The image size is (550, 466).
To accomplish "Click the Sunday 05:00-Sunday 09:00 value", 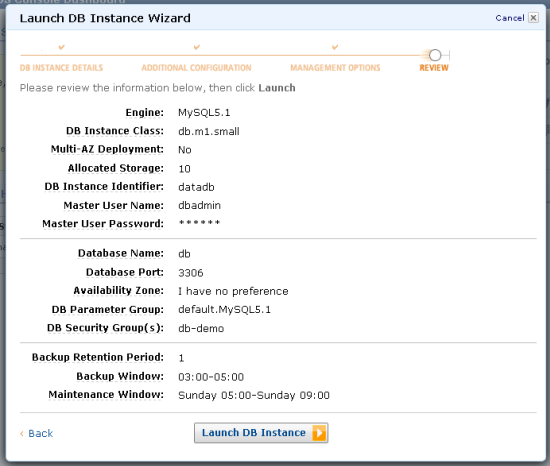I will 254,396.
